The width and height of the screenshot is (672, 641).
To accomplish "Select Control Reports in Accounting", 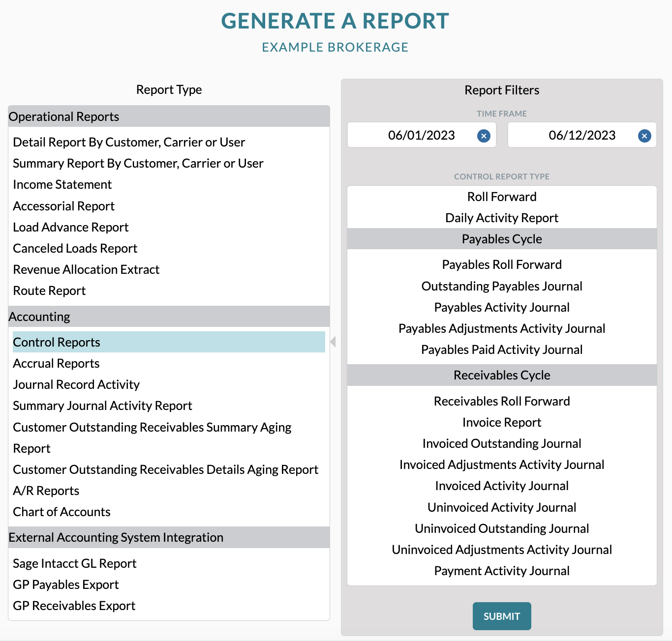I will tap(169, 342).
